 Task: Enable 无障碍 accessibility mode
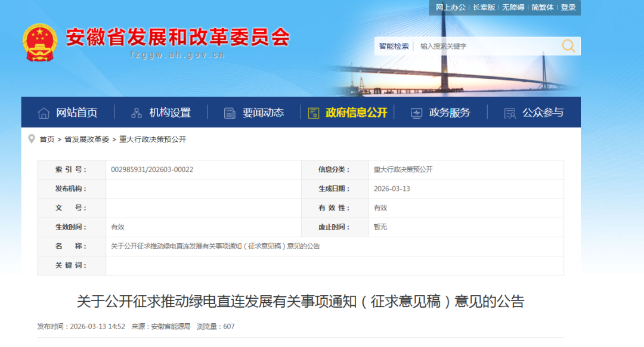coord(513,7)
